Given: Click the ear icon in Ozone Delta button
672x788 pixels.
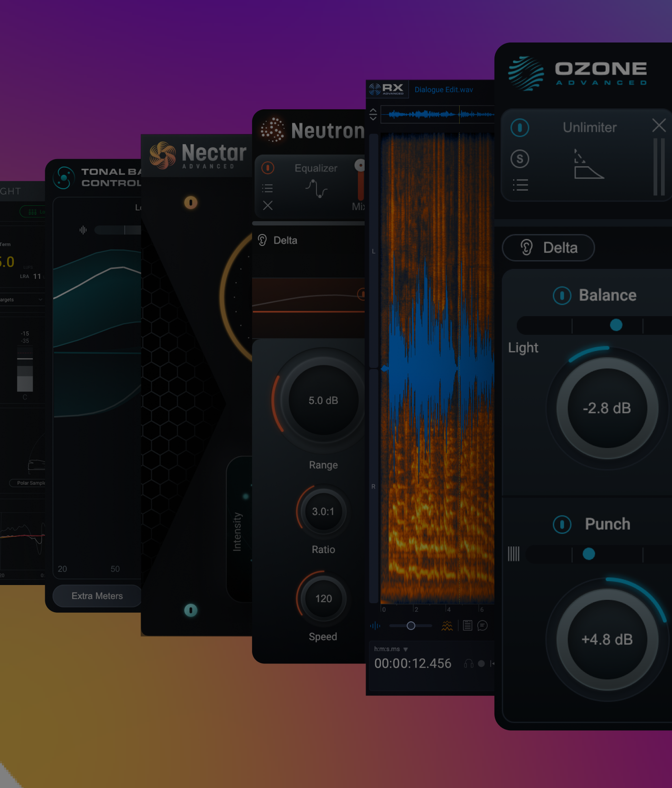Looking at the screenshot, I should (x=526, y=247).
